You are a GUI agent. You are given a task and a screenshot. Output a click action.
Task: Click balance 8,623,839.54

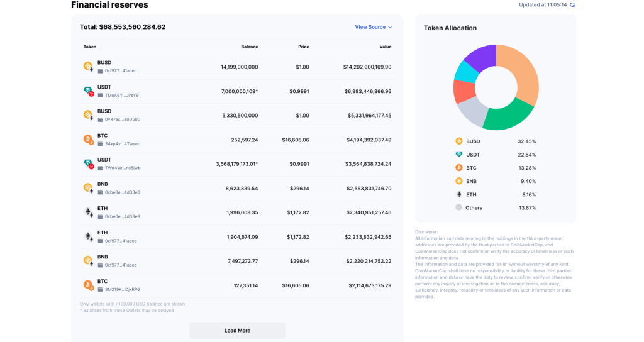pyautogui.click(x=241, y=189)
